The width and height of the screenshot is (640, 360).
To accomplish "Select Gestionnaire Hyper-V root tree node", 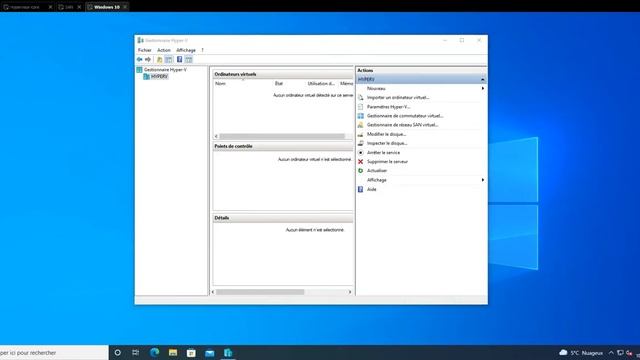I will tap(165, 70).
